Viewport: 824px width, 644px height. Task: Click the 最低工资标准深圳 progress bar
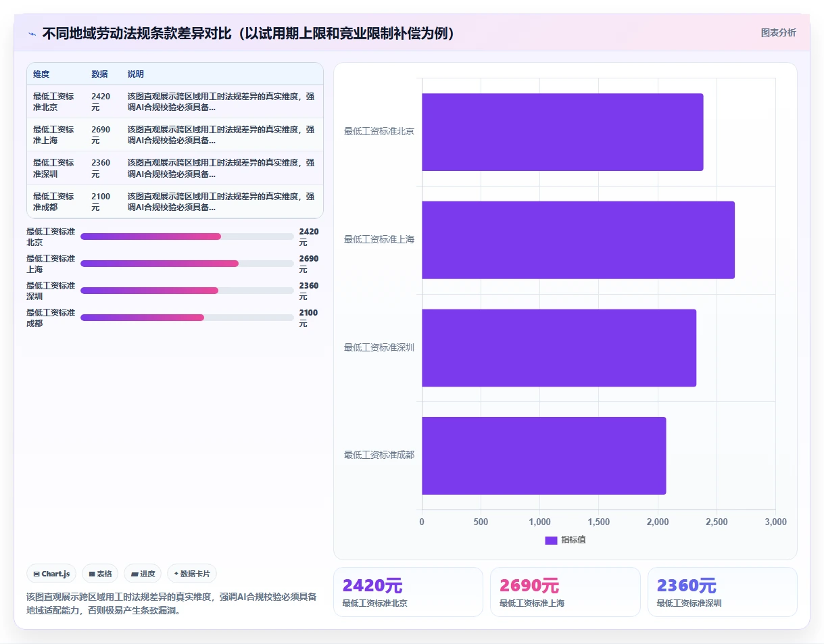tap(187, 291)
